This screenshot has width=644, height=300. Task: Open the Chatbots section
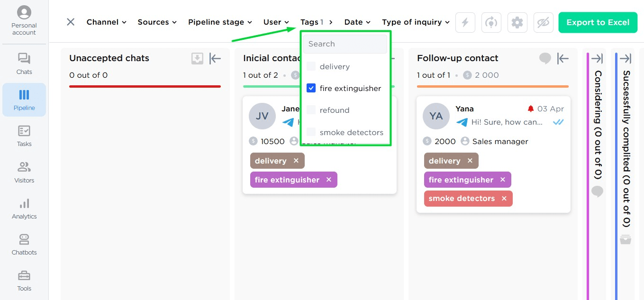coord(24,244)
